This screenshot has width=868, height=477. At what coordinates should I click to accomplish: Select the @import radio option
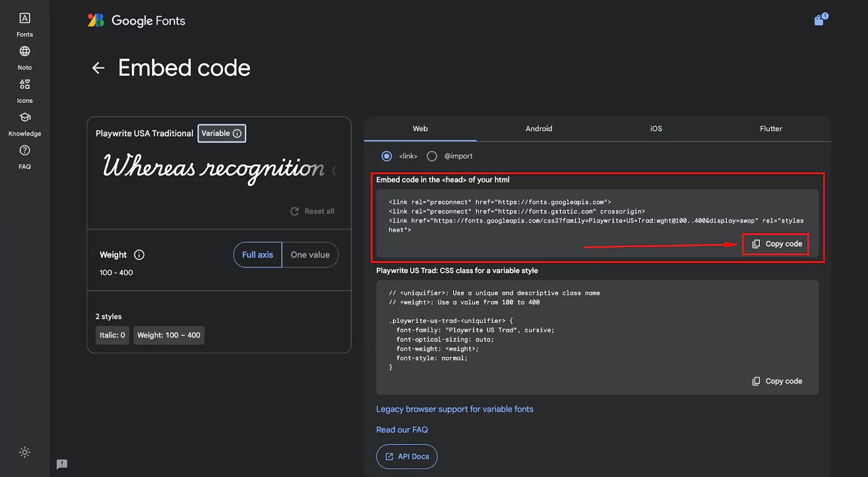pyautogui.click(x=432, y=156)
